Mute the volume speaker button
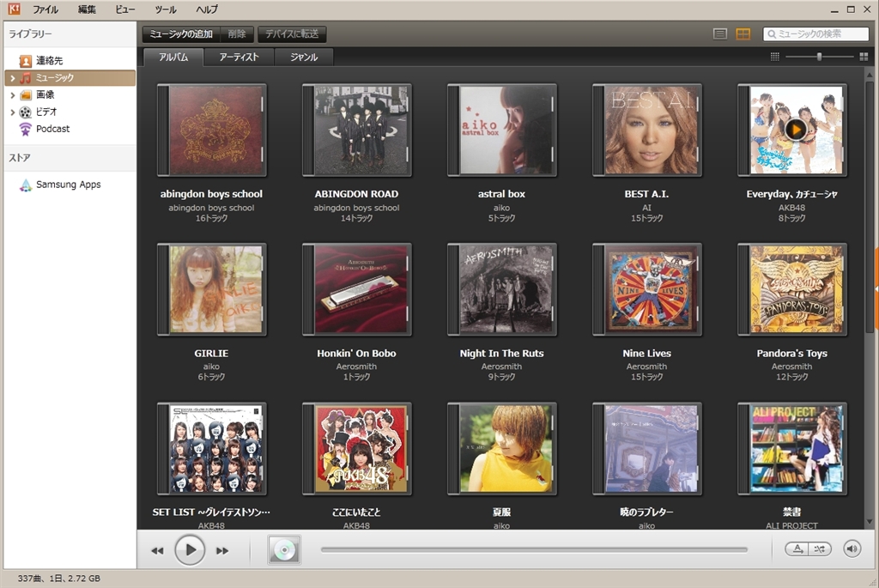This screenshot has height=588, width=879. 852,549
